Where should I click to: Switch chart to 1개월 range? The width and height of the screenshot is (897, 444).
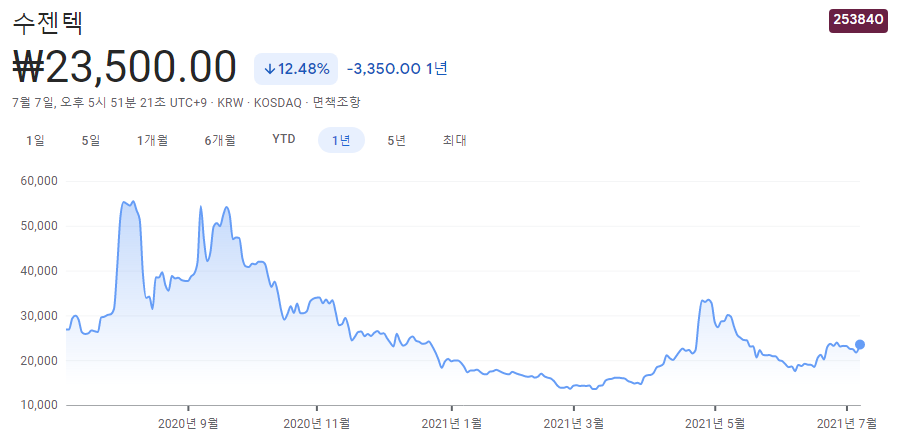coord(152,140)
